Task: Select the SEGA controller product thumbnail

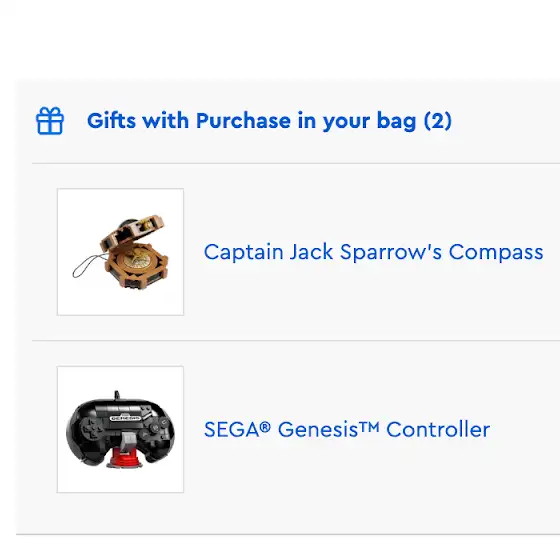Action: click(x=120, y=429)
